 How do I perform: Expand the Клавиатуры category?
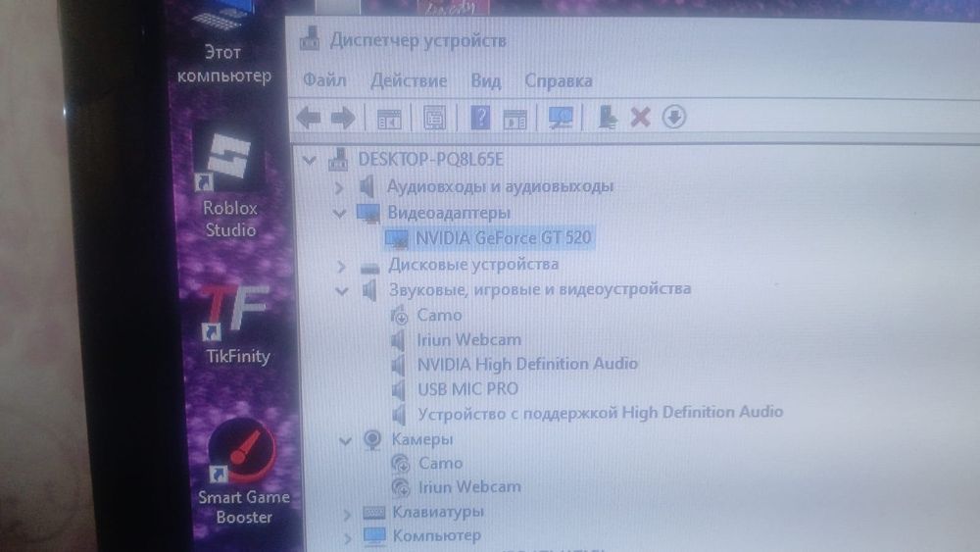click(348, 515)
